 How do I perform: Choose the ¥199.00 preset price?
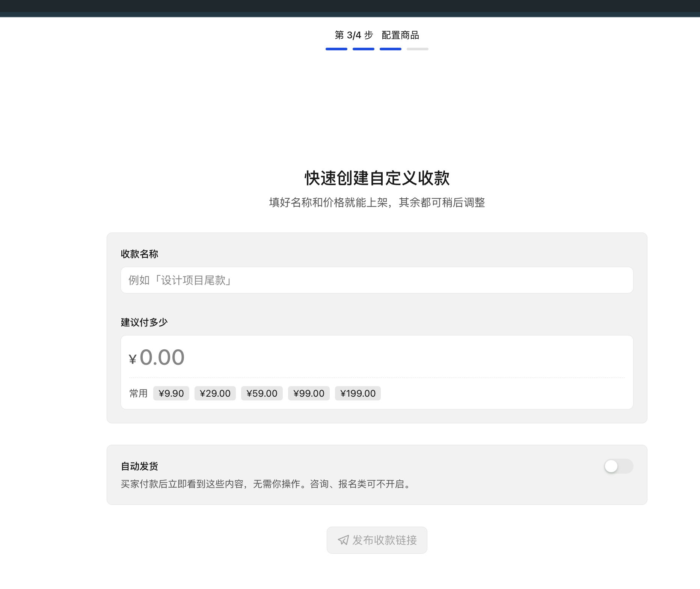[358, 393]
